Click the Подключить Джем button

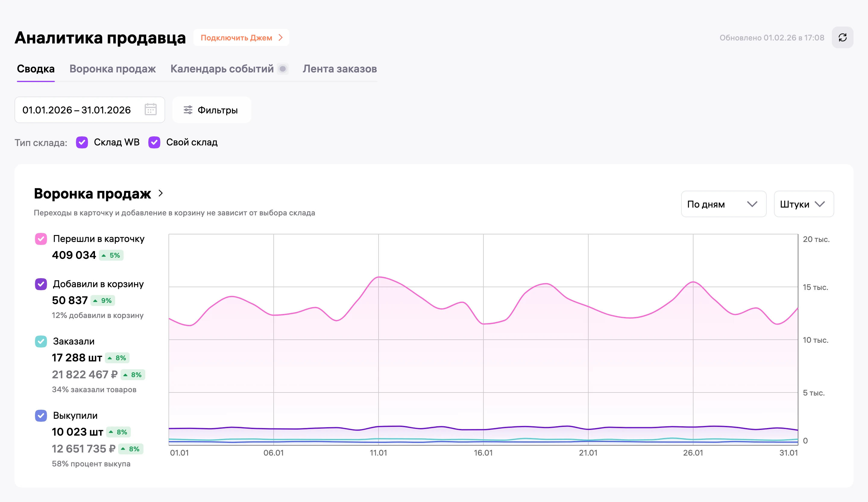[x=241, y=38]
